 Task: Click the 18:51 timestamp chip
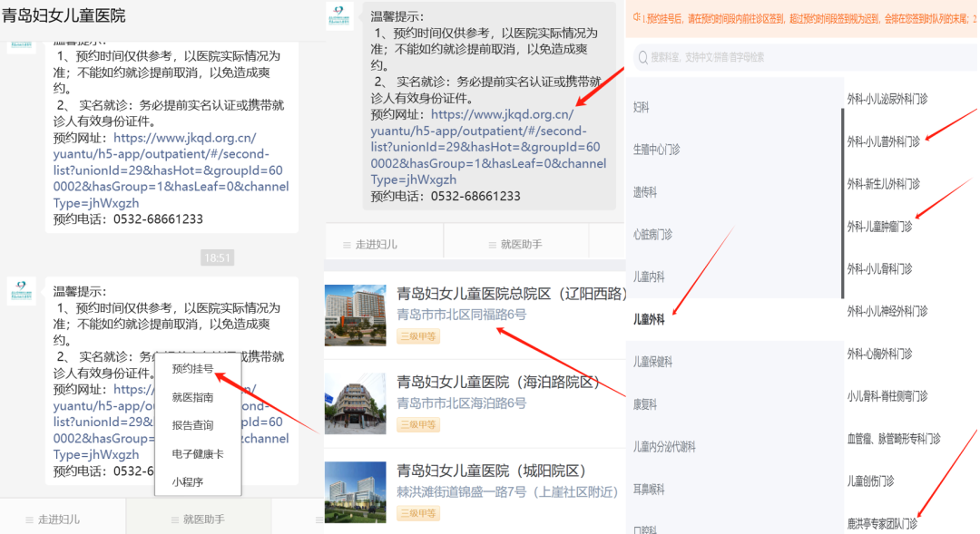(x=217, y=257)
